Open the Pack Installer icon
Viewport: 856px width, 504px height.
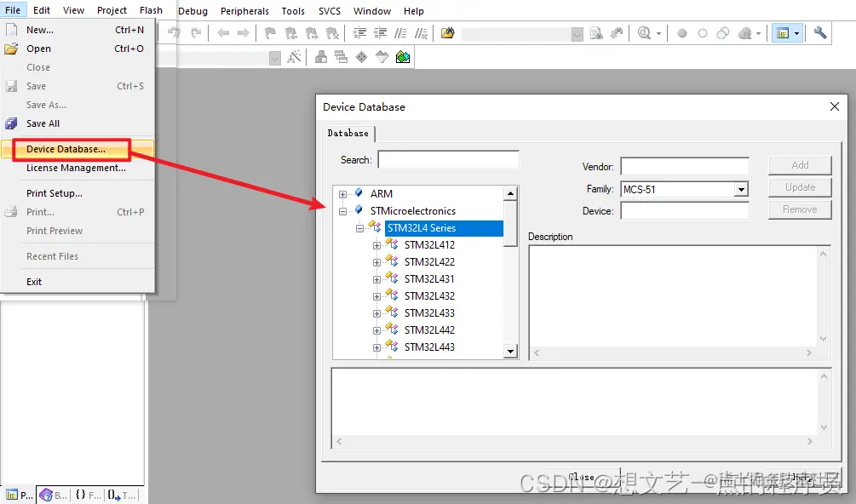pos(403,57)
